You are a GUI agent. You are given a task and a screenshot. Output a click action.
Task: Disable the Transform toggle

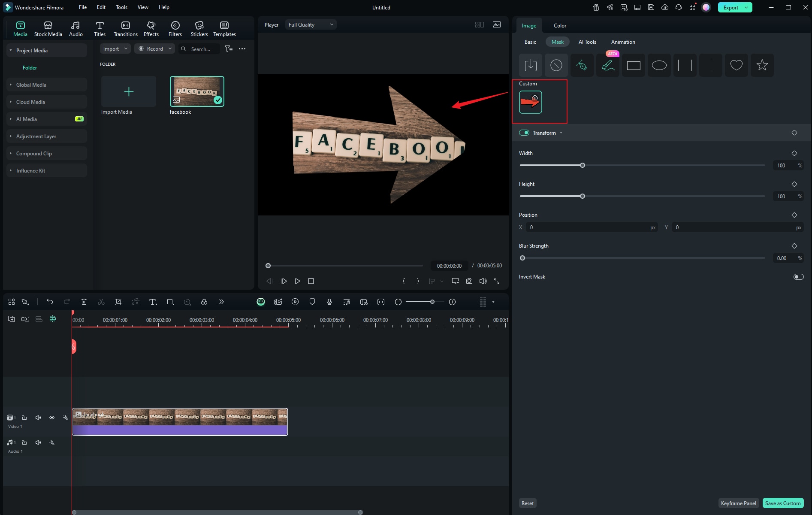coord(524,133)
